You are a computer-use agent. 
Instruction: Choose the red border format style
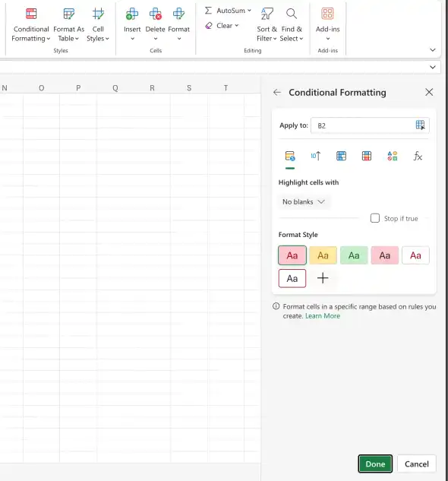(x=292, y=278)
